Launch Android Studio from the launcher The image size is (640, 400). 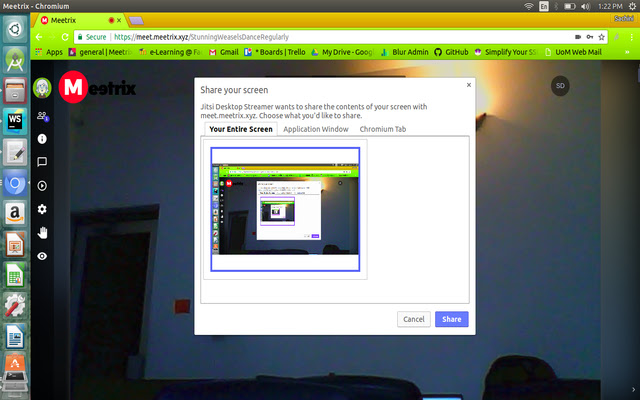click(x=15, y=60)
